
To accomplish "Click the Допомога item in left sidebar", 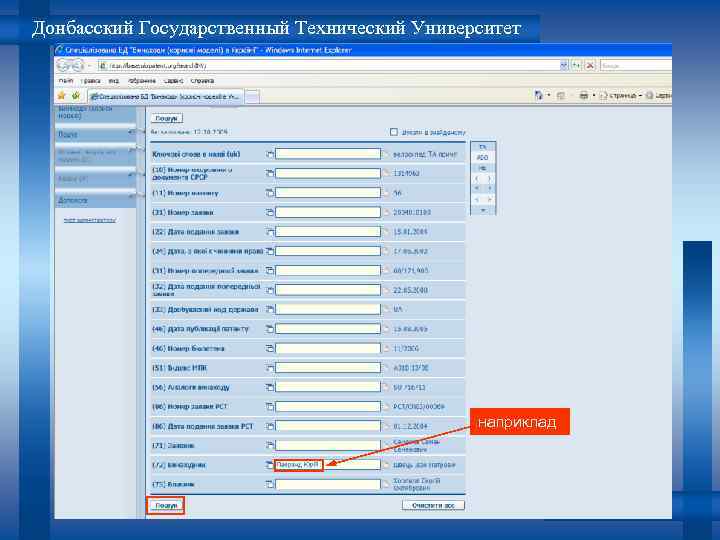I will (95, 201).
